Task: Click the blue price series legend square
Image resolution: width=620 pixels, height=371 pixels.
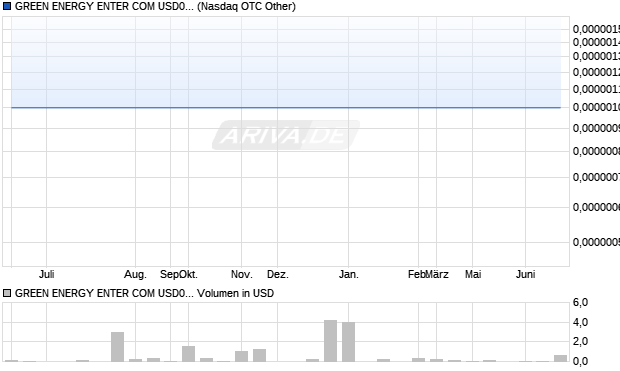Action: click(7, 6)
